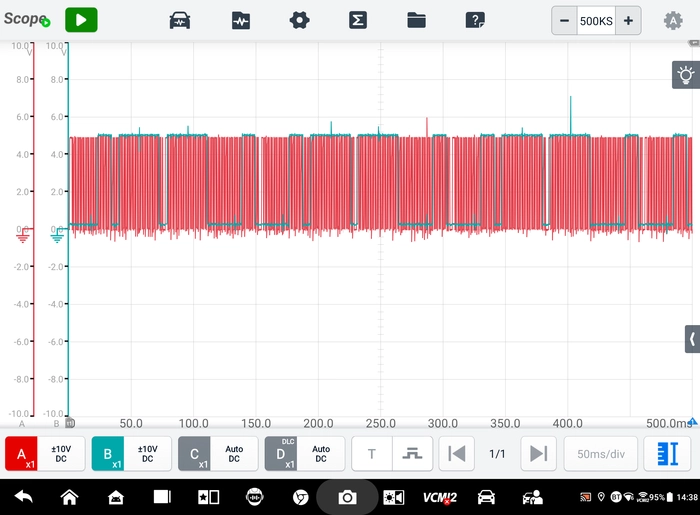Open the waveform file library icon

click(241, 21)
